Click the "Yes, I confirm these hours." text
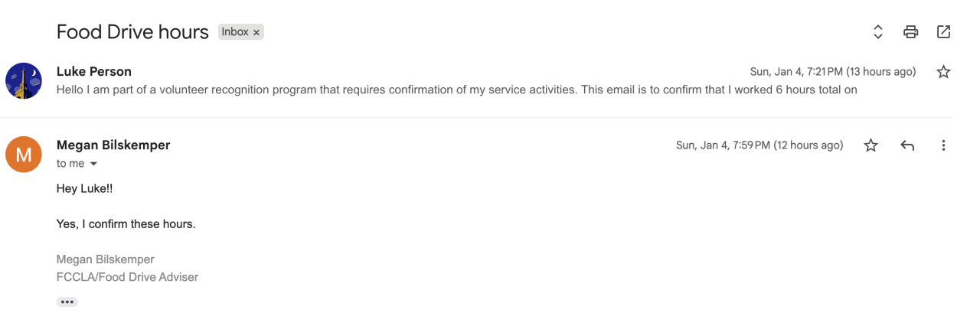The width and height of the screenshot is (980, 326). tap(126, 224)
